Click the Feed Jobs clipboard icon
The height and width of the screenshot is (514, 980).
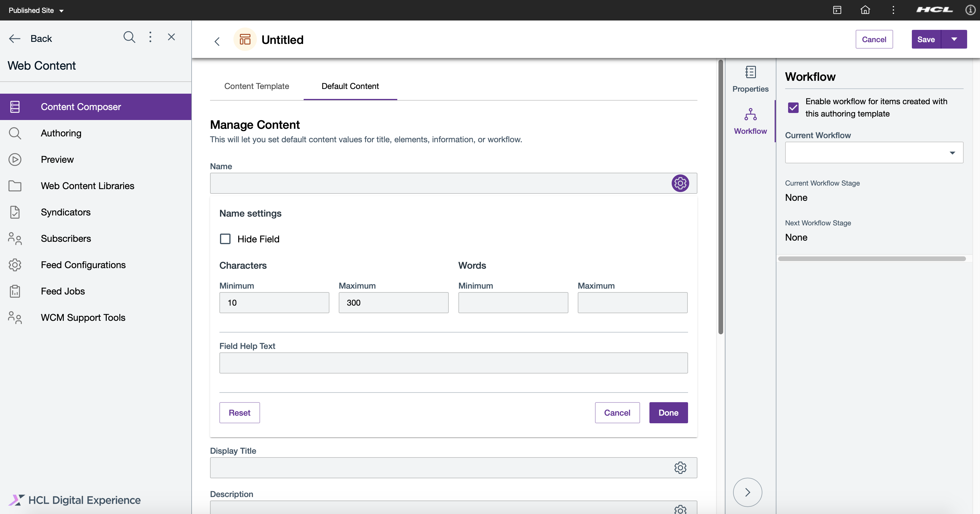point(15,291)
